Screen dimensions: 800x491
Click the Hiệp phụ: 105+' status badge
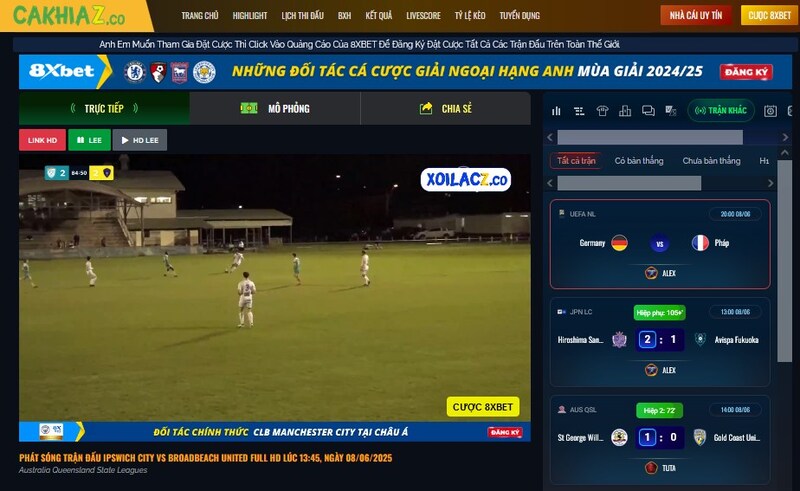coord(659,312)
